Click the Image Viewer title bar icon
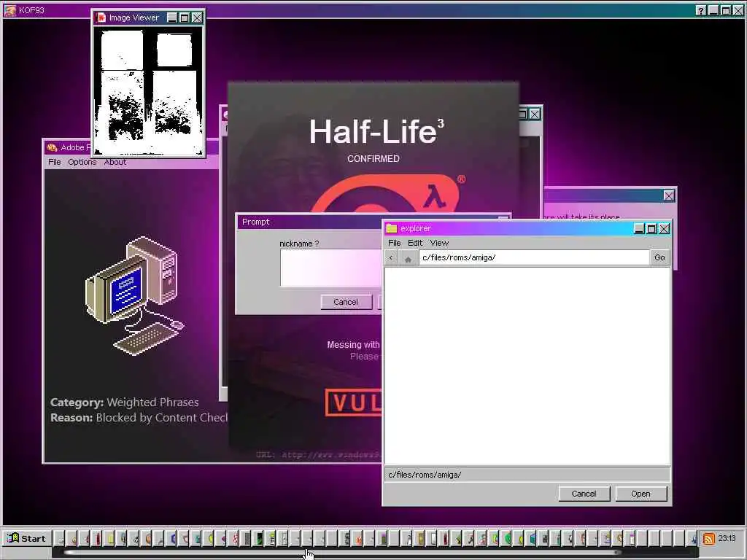 [101, 17]
